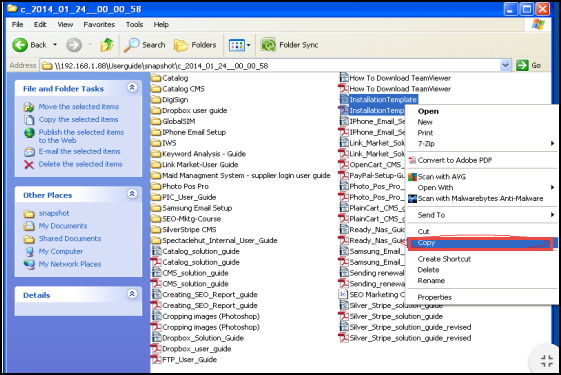Image resolution: width=561 pixels, height=375 pixels.
Task: Choose Scan with AVG
Action: click(x=482, y=177)
